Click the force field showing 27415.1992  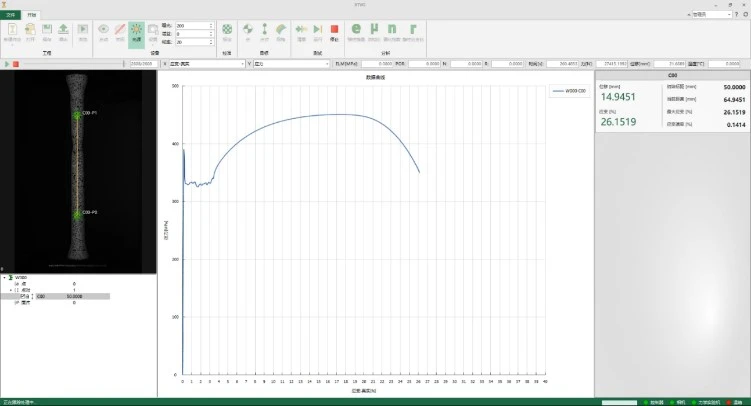(x=612, y=64)
